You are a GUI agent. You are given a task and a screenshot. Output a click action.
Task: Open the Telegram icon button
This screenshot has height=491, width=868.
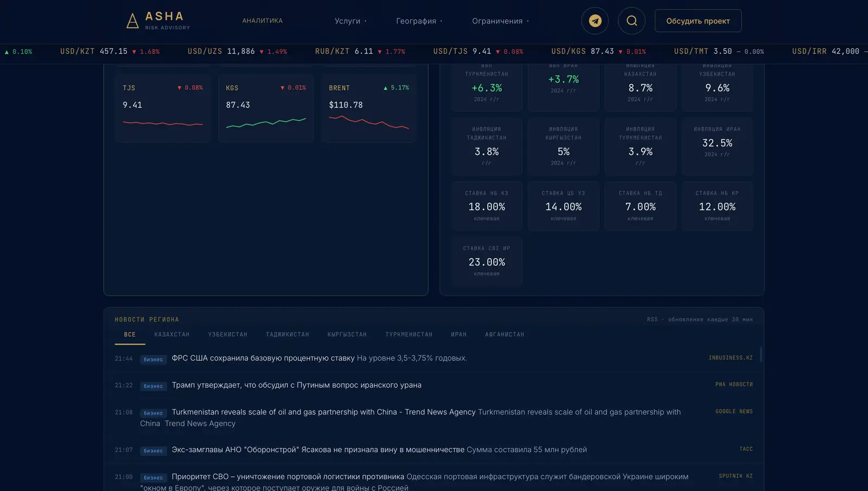pyautogui.click(x=595, y=21)
